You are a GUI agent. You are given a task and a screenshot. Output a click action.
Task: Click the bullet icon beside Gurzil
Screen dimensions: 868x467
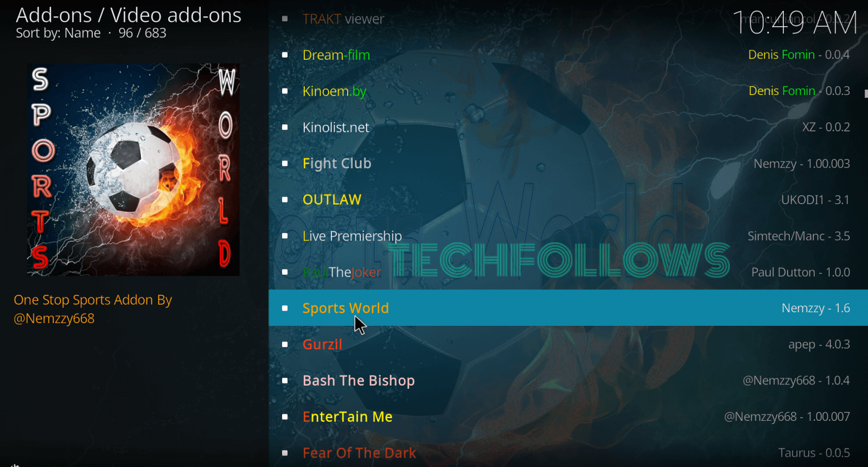tap(285, 344)
